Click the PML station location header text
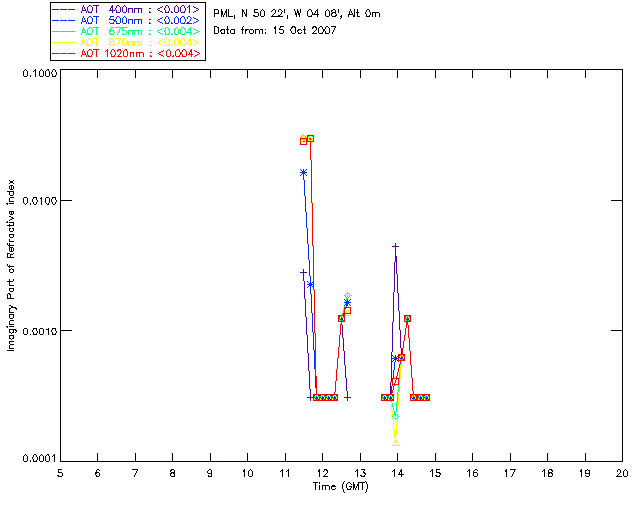Viewport: 640px width, 512px height. click(297, 14)
